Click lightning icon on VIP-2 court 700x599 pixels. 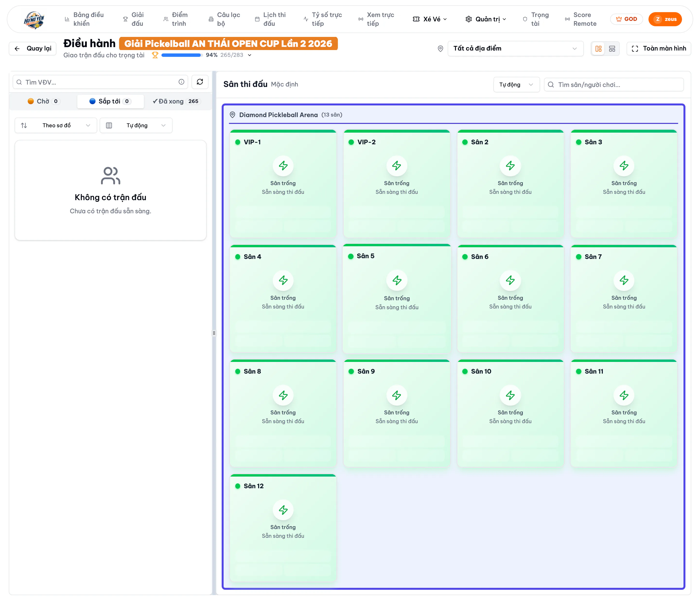coord(397,166)
